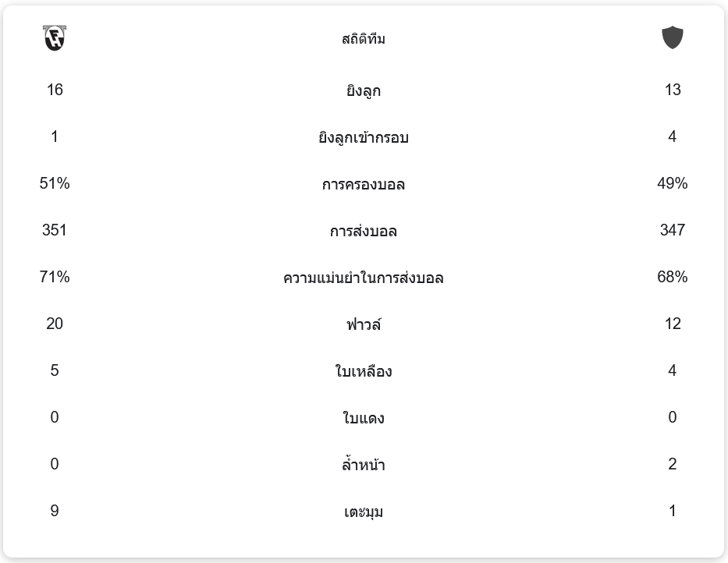728x563 pixels.
Task: Click the ยิงลูก stat label
Action: 364,90
